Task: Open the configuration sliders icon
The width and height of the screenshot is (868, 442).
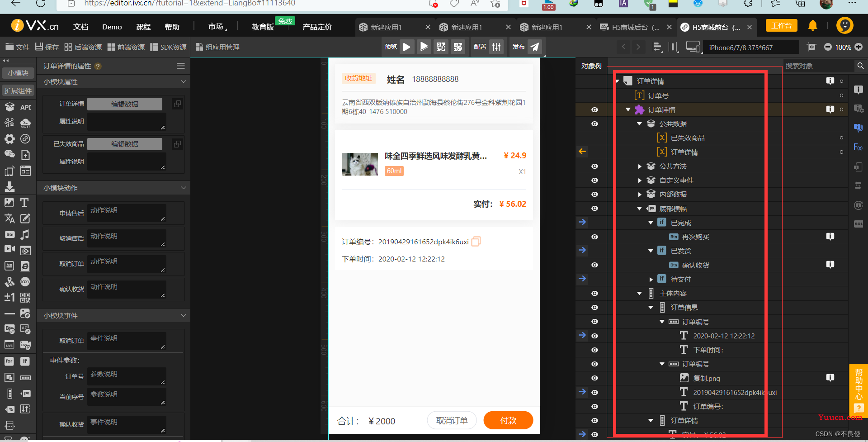Action: tap(496, 47)
